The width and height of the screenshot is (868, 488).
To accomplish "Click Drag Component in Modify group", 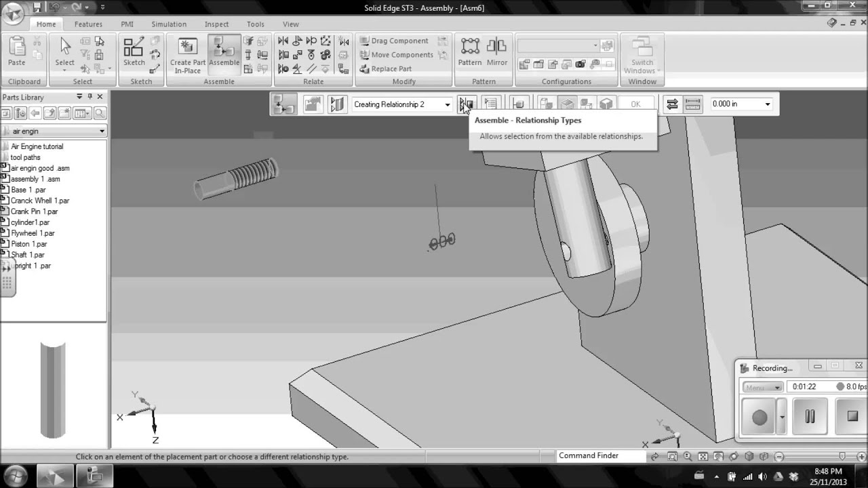I will (x=394, y=41).
